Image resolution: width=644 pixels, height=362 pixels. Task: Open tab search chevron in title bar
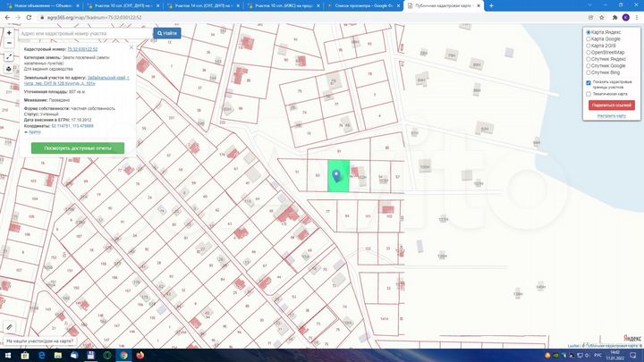590,5
